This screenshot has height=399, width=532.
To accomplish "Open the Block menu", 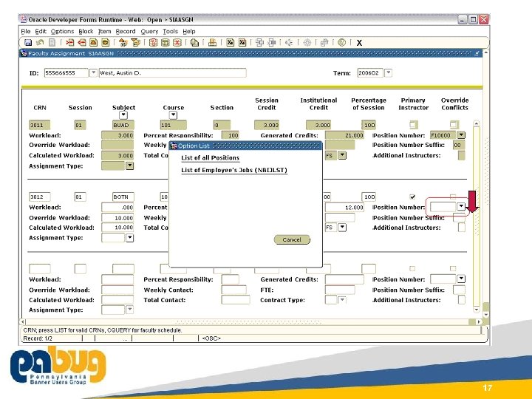I will point(86,31).
